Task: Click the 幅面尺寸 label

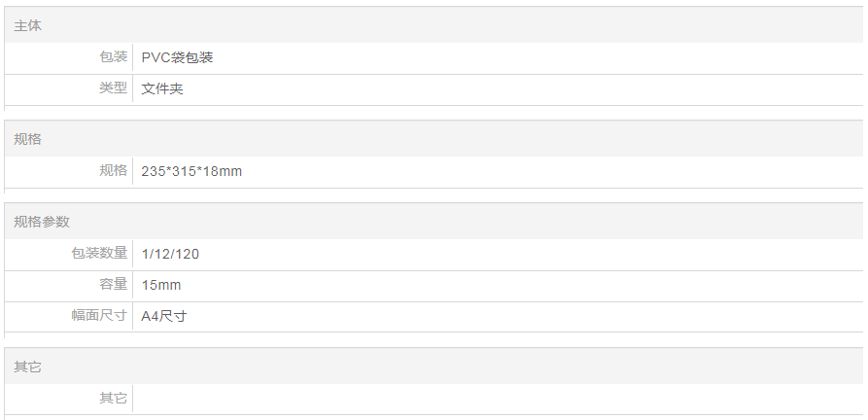Action: pyautogui.click(x=99, y=316)
